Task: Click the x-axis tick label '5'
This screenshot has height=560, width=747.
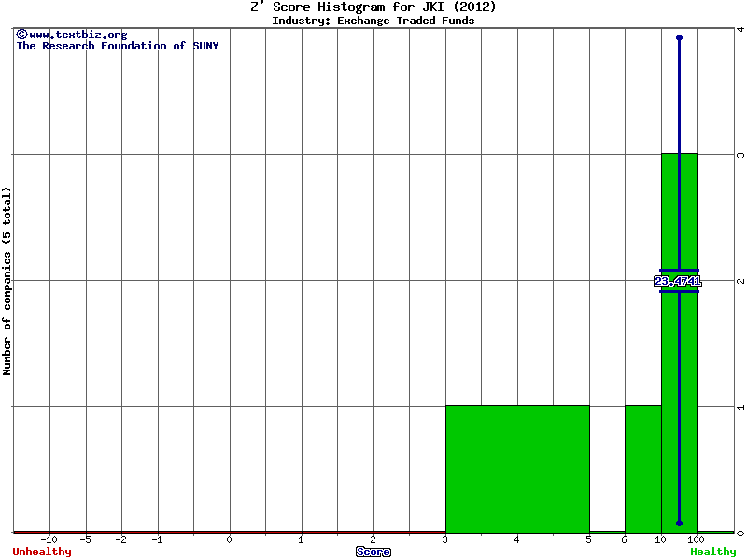Action: (589, 539)
